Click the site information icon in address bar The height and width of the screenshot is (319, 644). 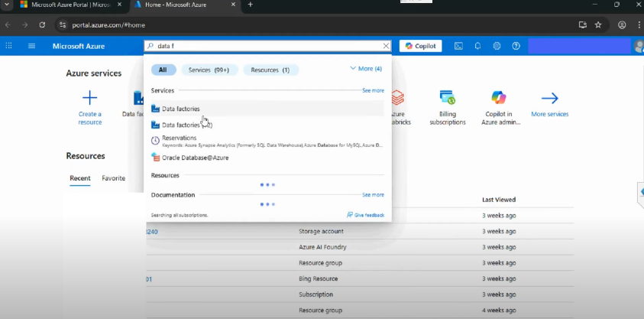tap(63, 25)
